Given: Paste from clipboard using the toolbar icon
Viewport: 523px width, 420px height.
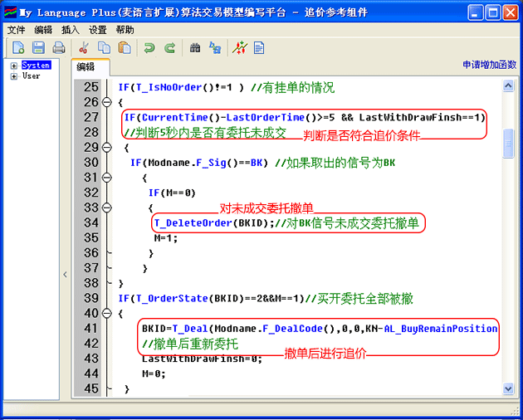Looking at the screenshot, I should tap(124, 48).
